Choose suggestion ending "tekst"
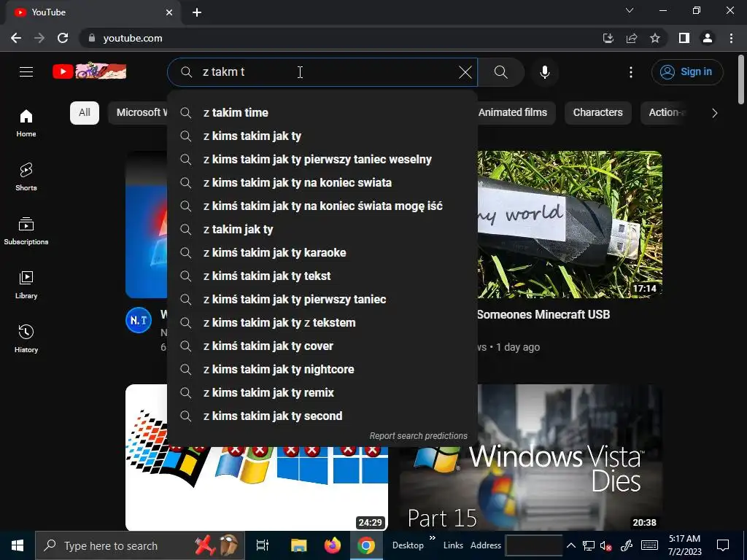747x560 pixels. [322, 276]
